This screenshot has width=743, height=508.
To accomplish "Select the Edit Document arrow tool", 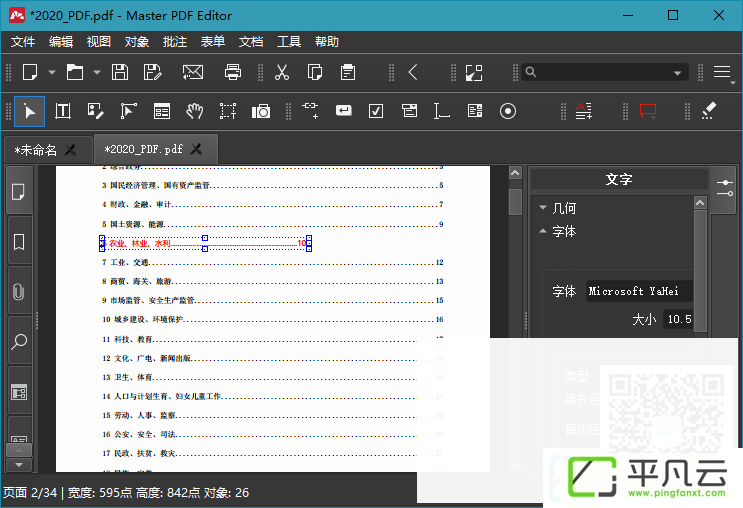I will pyautogui.click(x=29, y=111).
